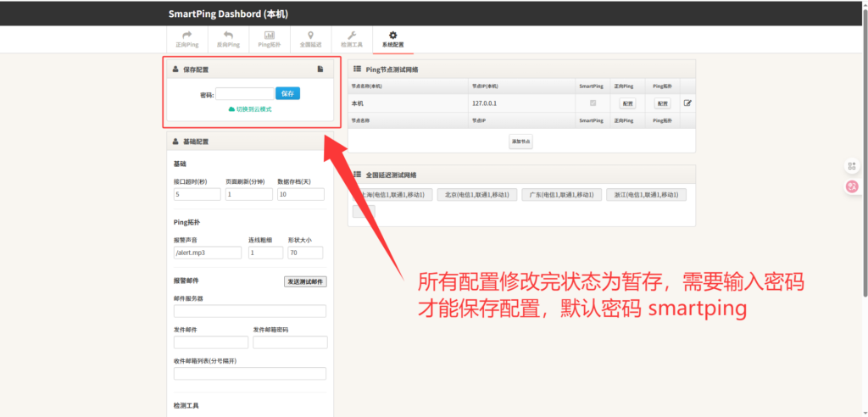The image size is (868, 417).
Task: Click the edit icon for 本机 node row
Action: tap(687, 103)
